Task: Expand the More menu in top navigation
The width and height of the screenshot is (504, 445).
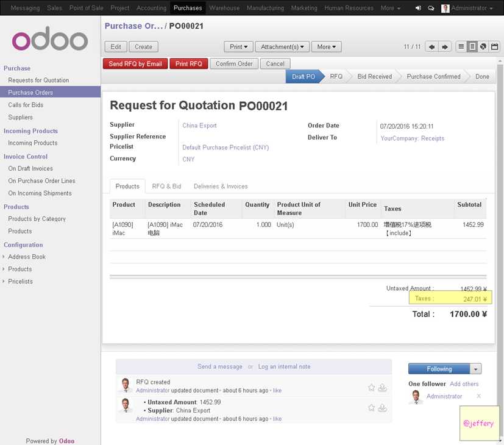Action: tap(390, 8)
